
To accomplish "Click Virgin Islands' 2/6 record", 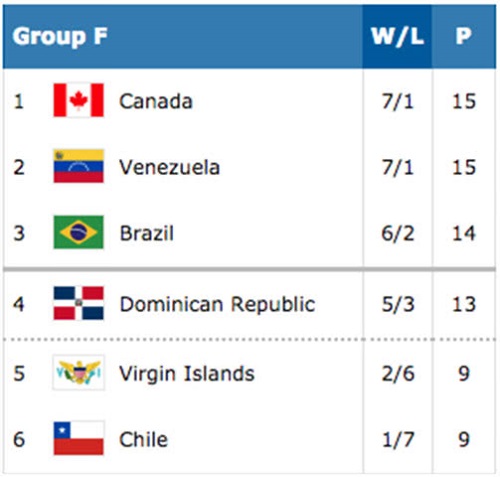I will (398, 373).
